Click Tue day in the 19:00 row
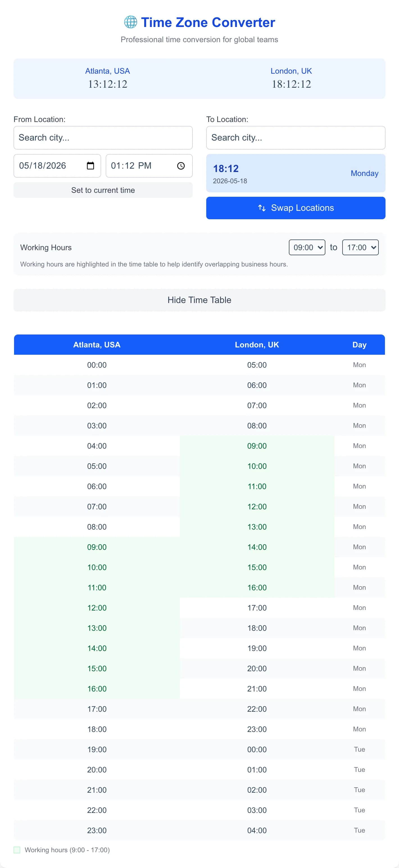Image resolution: width=399 pixels, height=868 pixels. tap(359, 749)
